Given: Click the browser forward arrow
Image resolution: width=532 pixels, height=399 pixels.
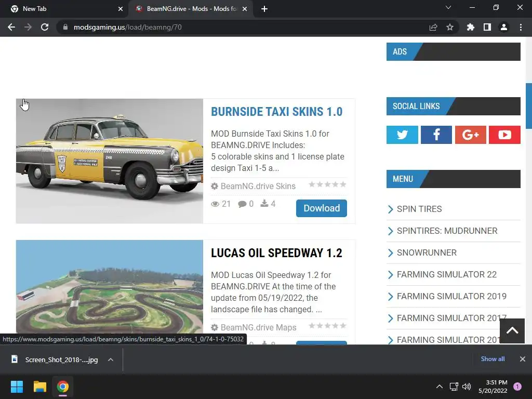Looking at the screenshot, I should [x=28, y=27].
